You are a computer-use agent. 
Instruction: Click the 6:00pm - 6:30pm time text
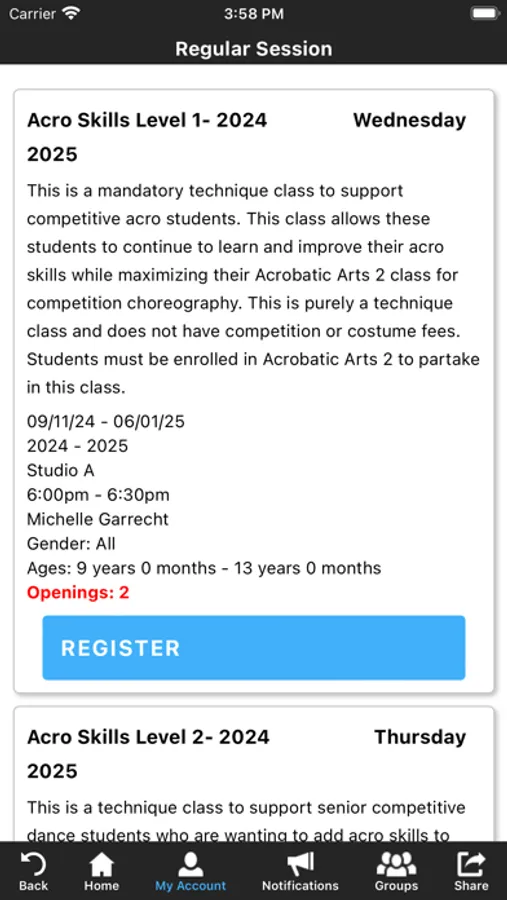98,495
